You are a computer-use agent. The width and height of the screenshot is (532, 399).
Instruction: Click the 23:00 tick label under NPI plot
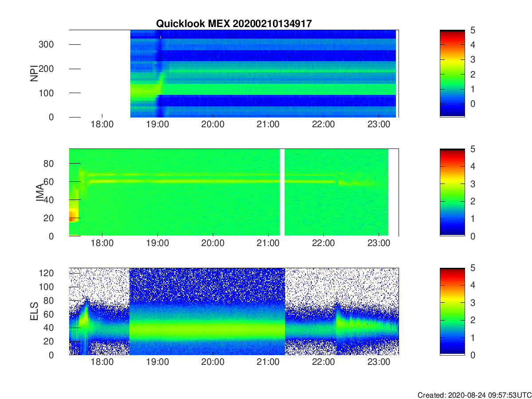[x=378, y=125]
